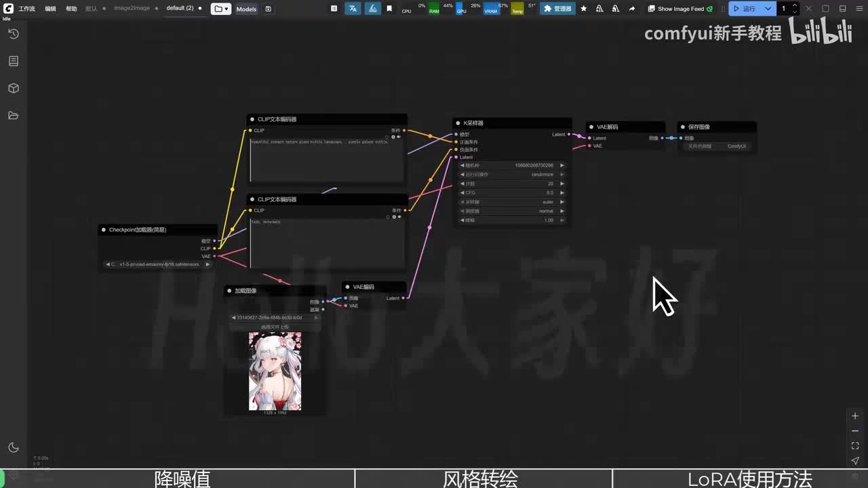
Task: Open the checkpoint model selector dropdown
Action: click(x=158, y=264)
